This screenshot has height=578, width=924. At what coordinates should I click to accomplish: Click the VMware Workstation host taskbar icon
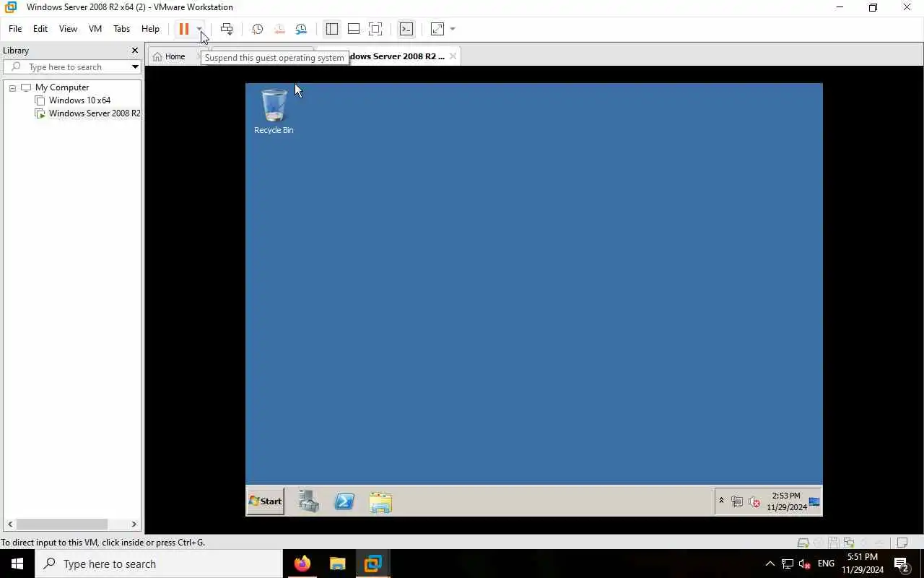[372, 564]
